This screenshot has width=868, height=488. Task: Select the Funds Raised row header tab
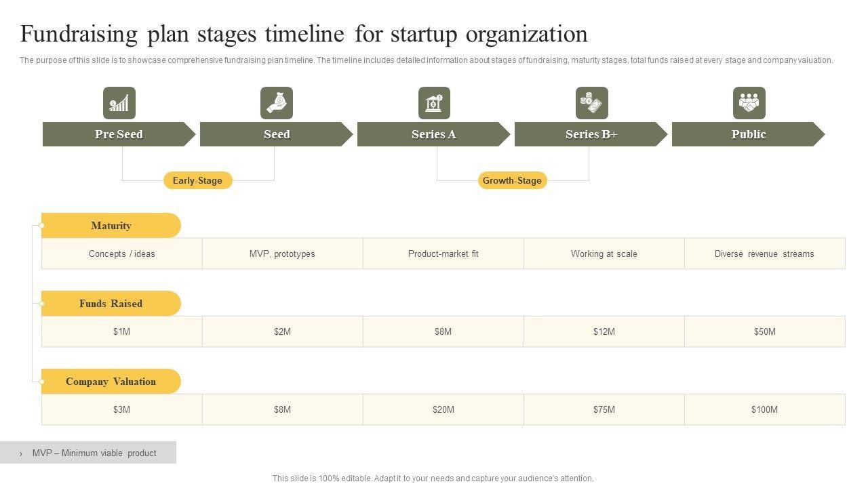(x=111, y=304)
